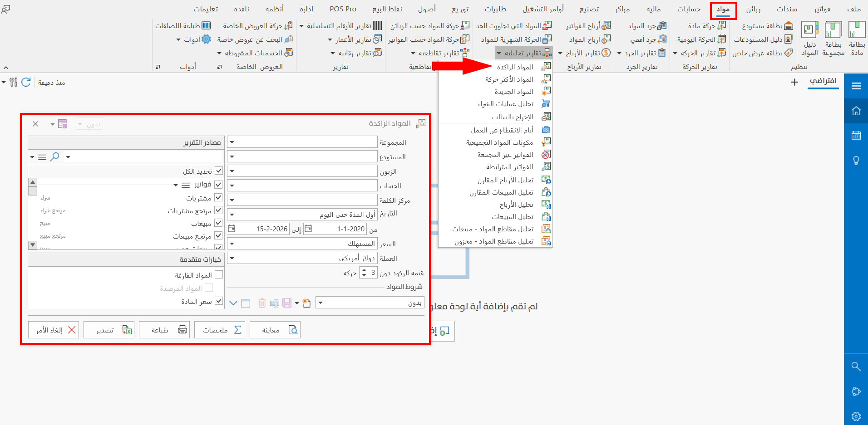This screenshot has height=425, width=868.
Task: Check the المواد الفارغة option
Action: click(x=219, y=274)
